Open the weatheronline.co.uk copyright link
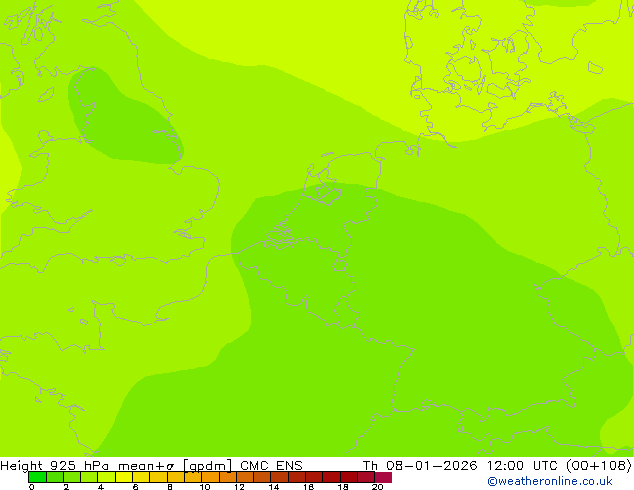 [550, 481]
